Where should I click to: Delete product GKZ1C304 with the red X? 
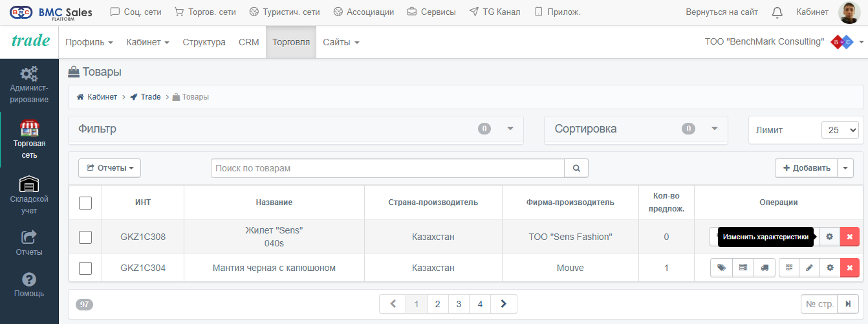click(x=850, y=268)
